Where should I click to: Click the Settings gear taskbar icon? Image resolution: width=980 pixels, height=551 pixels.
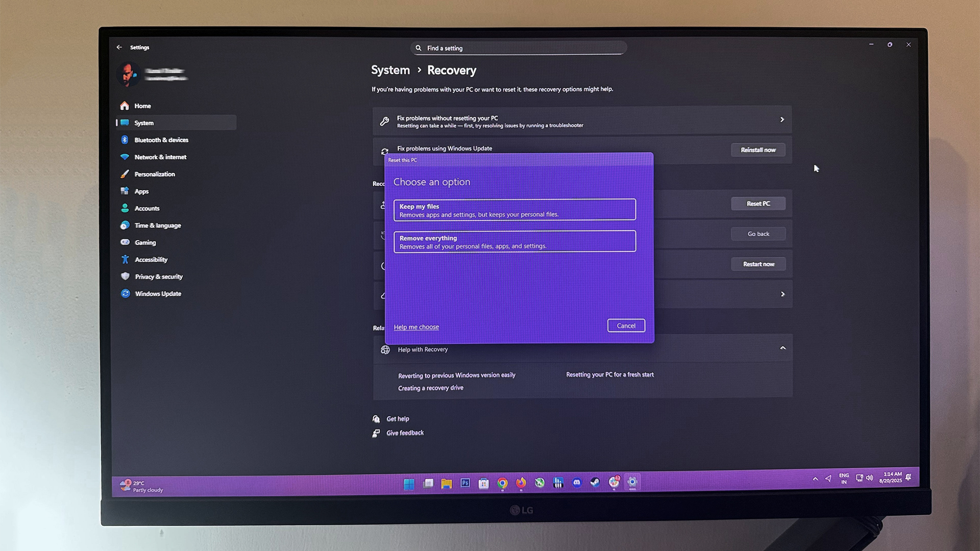tap(632, 482)
